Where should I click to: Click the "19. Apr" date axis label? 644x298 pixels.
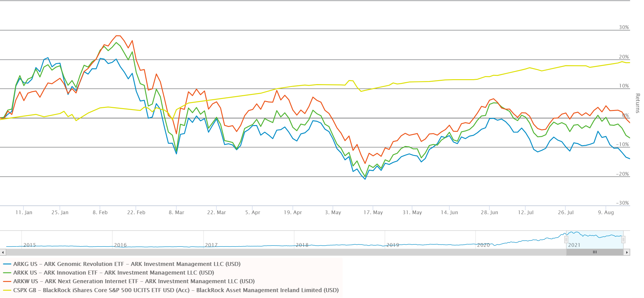(293, 213)
